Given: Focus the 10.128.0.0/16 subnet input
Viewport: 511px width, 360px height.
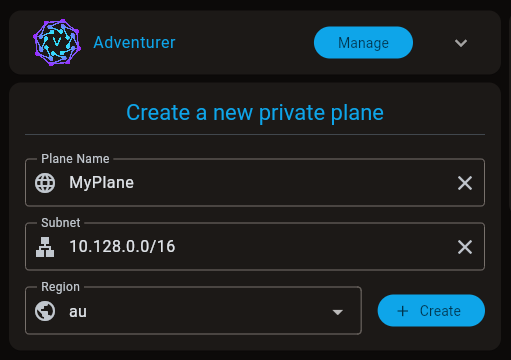Looking at the screenshot, I should click(257, 247).
